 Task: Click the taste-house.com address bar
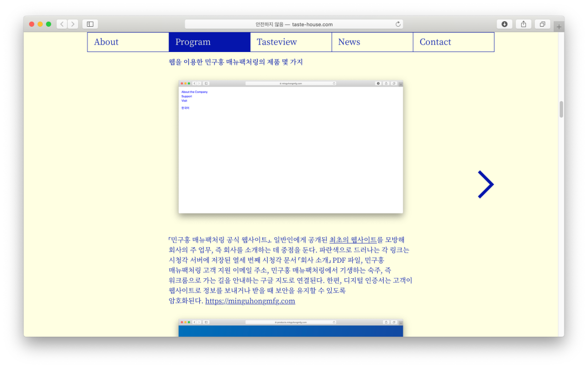click(294, 24)
